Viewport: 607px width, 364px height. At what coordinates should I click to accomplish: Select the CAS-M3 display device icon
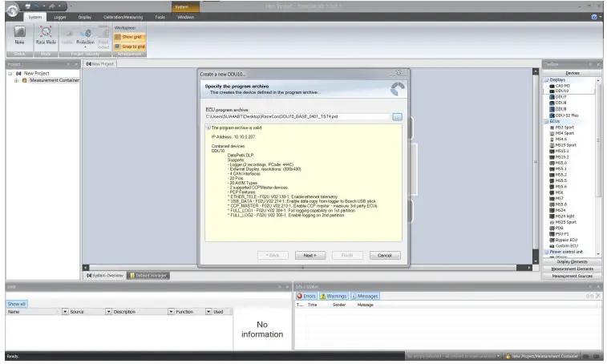pyautogui.click(x=552, y=86)
